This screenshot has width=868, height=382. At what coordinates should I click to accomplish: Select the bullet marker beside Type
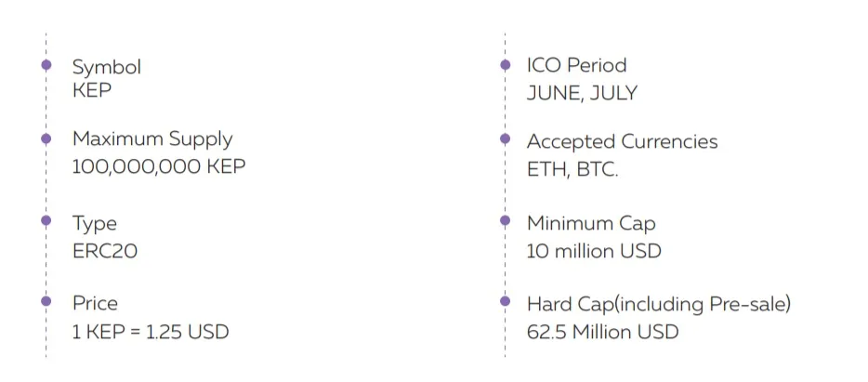(x=46, y=221)
